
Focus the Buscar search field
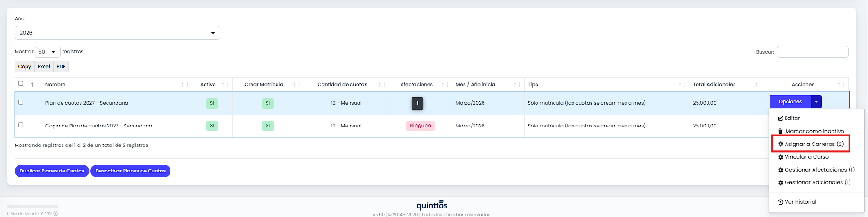pos(812,52)
